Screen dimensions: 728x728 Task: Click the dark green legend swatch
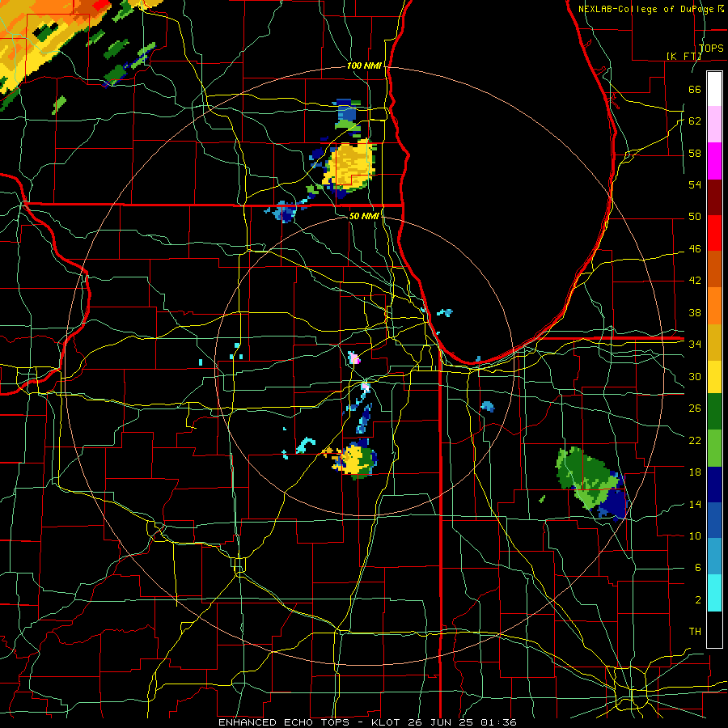pos(714,412)
